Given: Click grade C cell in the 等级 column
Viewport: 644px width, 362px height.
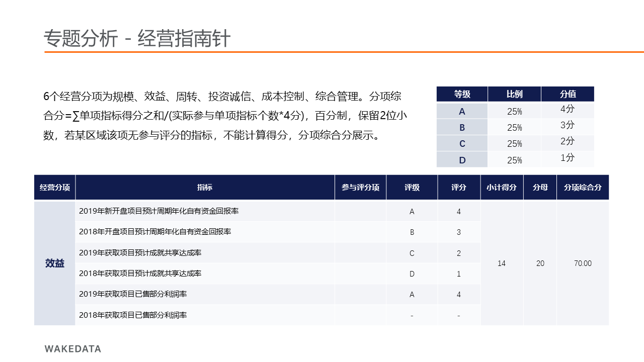Looking at the screenshot, I should tap(462, 143).
